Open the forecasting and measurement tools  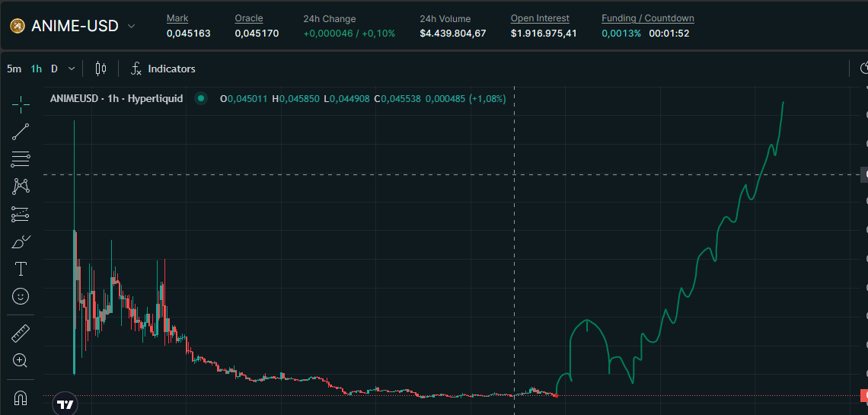[21, 213]
